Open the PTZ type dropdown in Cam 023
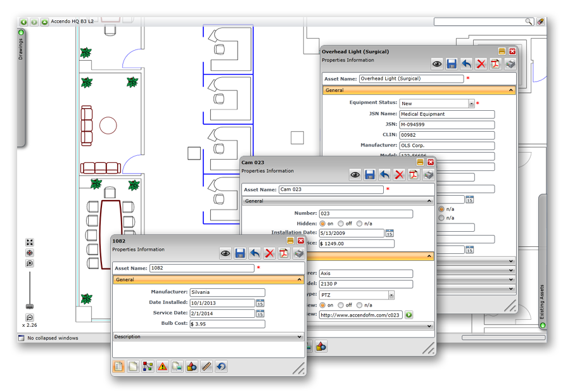The width and height of the screenshot is (570, 392). coord(391,295)
